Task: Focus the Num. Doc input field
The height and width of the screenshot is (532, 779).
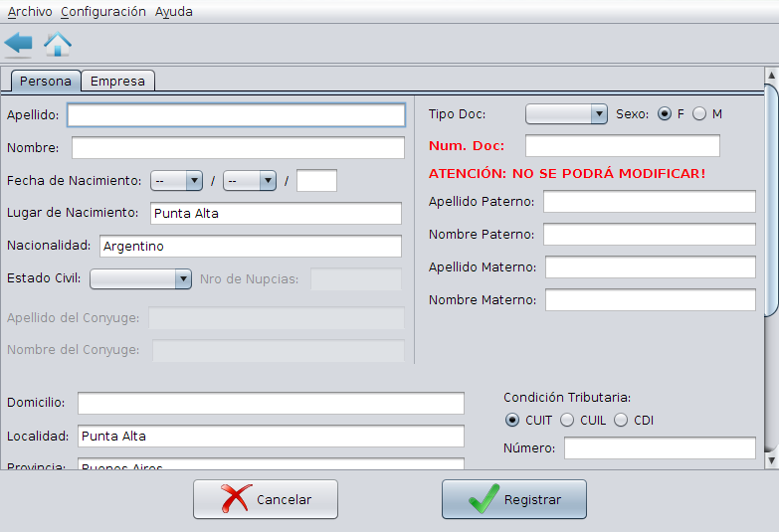Action: tap(622, 146)
